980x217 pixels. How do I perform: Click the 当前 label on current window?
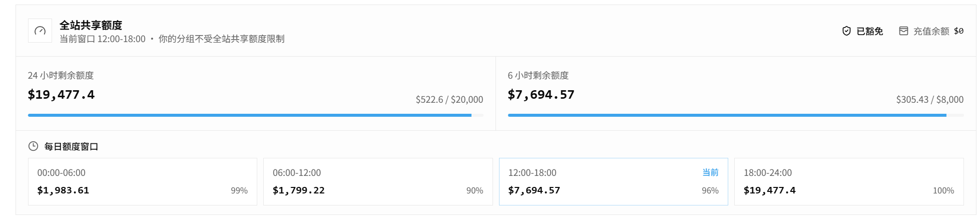click(x=710, y=172)
